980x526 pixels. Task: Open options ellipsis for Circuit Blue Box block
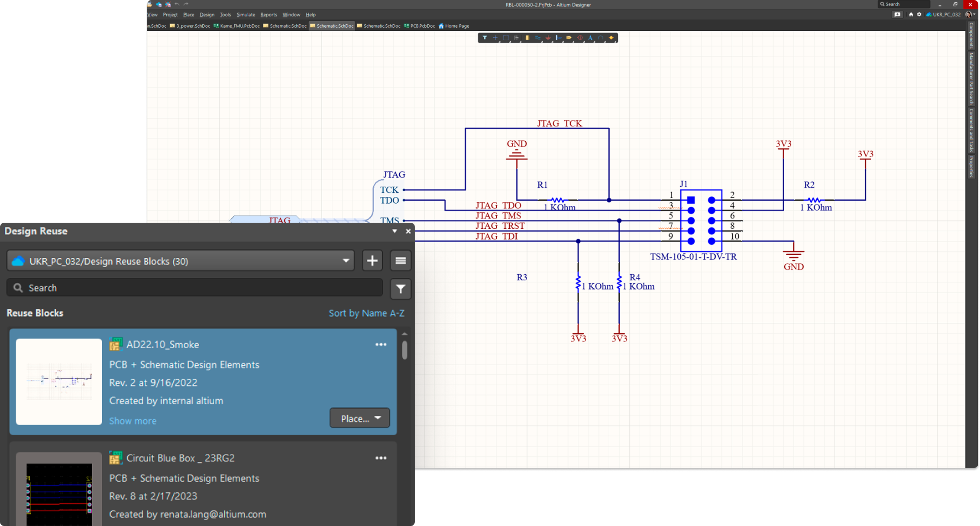pyautogui.click(x=381, y=458)
